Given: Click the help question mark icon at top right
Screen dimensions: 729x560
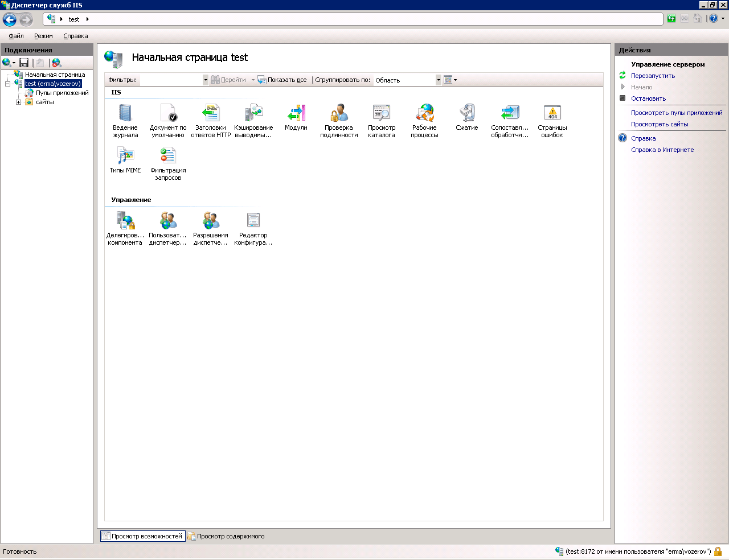Looking at the screenshot, I should coord(714,19).
